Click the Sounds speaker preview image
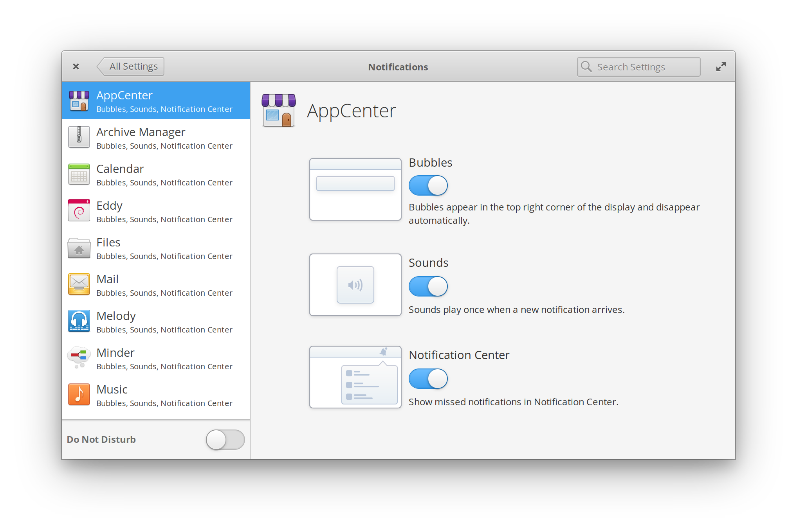The image size is (797, 532). tap(355, 285)
